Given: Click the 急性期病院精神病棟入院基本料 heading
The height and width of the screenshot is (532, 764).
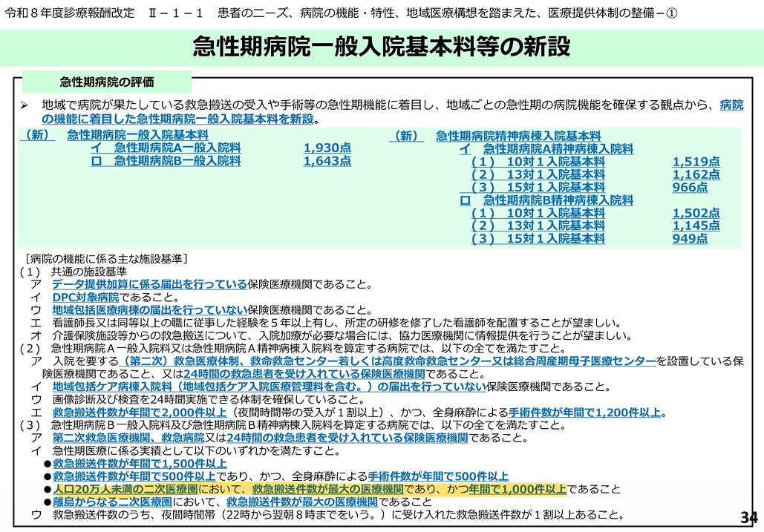Looking at the screenshot, I should tap(518, 136).
